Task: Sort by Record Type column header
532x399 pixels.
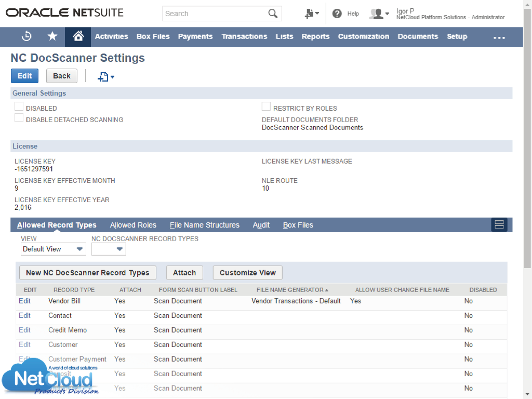Action: tap(74, 290)
